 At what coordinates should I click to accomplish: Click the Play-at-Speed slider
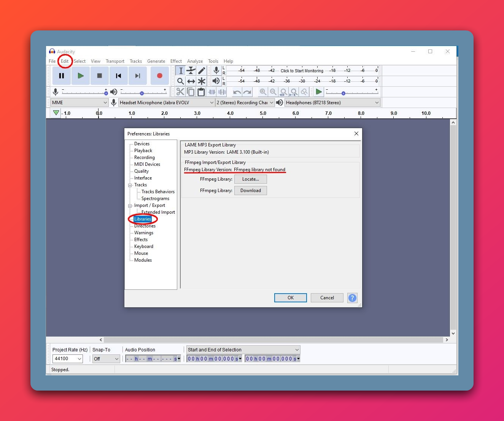pos(352,92)
